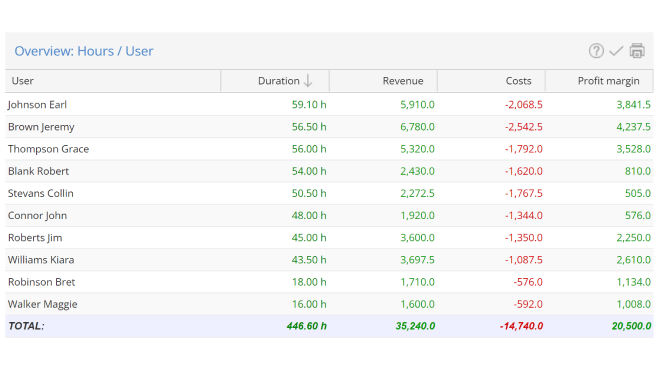This screenshot has height=370, width=660.
Task: Click the 1,920.0 revenue value
Action: (417, 216)
